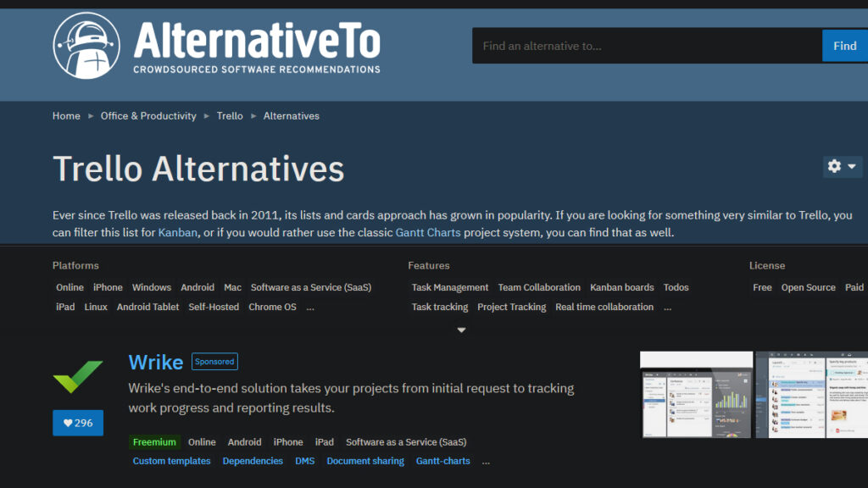Filter by the Android Tablet platform
The width and height of the screenshot is (868, 488).
point(147,307)
